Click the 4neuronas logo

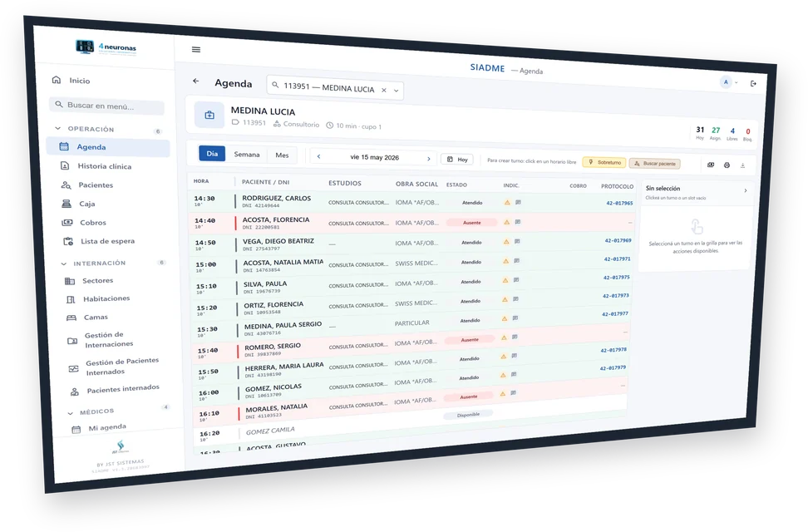(x=106, y=48)
